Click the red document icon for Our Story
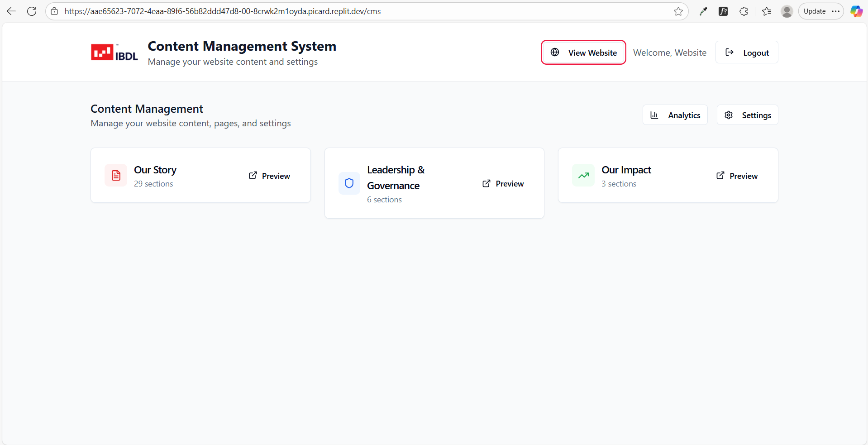Viewport: 868px width, 445px height. click(x=116, y=175)
